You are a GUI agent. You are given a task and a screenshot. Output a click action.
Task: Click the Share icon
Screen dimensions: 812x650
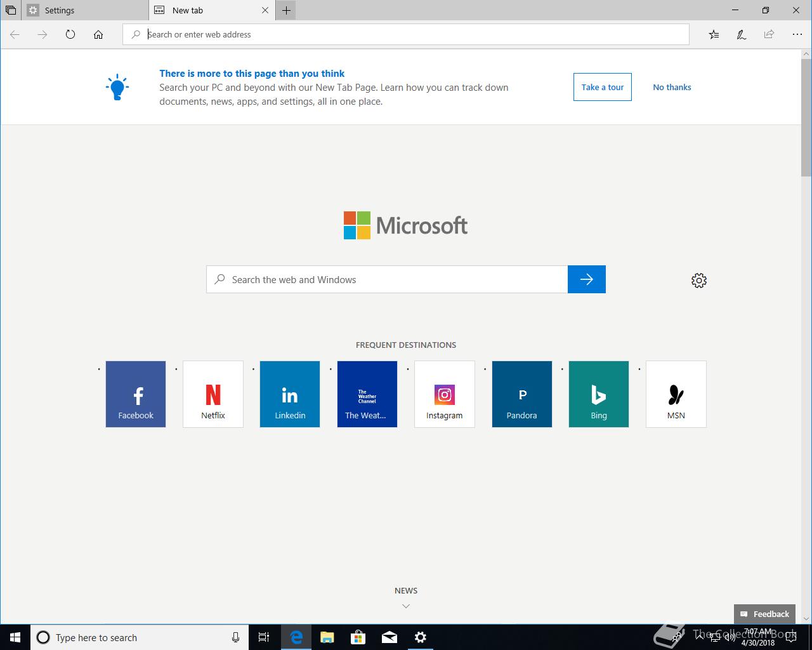(x=769, y=34)
